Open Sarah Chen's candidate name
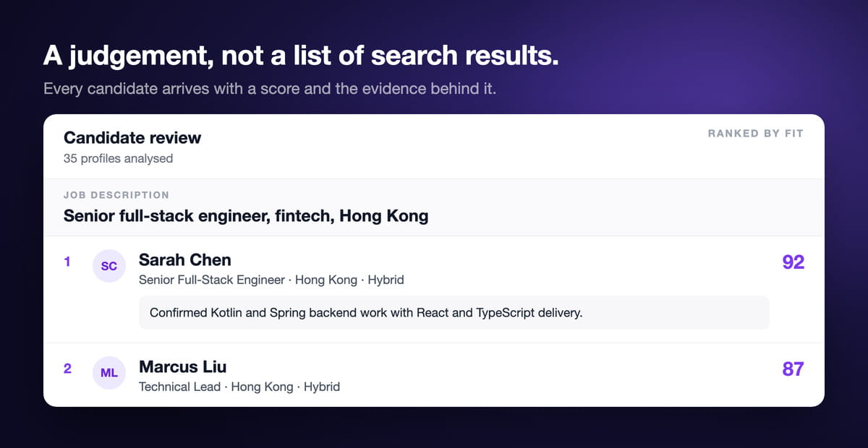The height and width of the screenshot is (448, 868). (x=185, y=260)
